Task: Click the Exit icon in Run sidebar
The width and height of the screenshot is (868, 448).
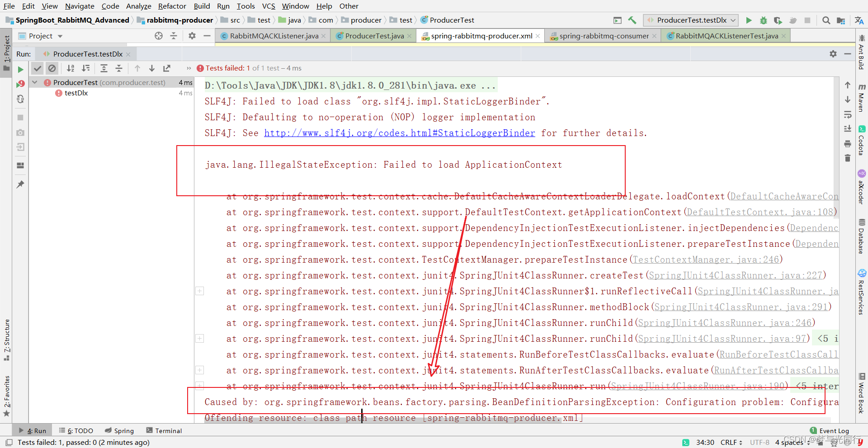Action: point(20,147)
